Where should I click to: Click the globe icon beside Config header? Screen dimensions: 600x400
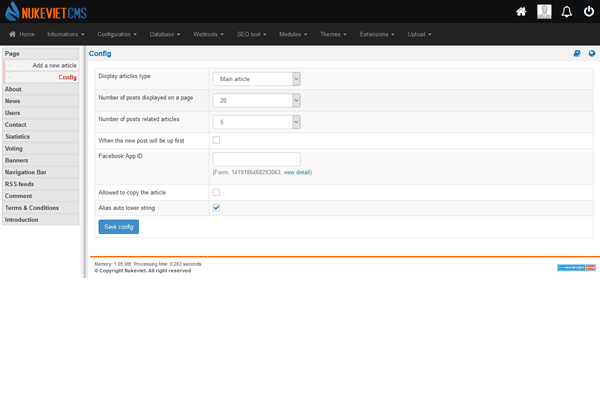click(592, 53)
